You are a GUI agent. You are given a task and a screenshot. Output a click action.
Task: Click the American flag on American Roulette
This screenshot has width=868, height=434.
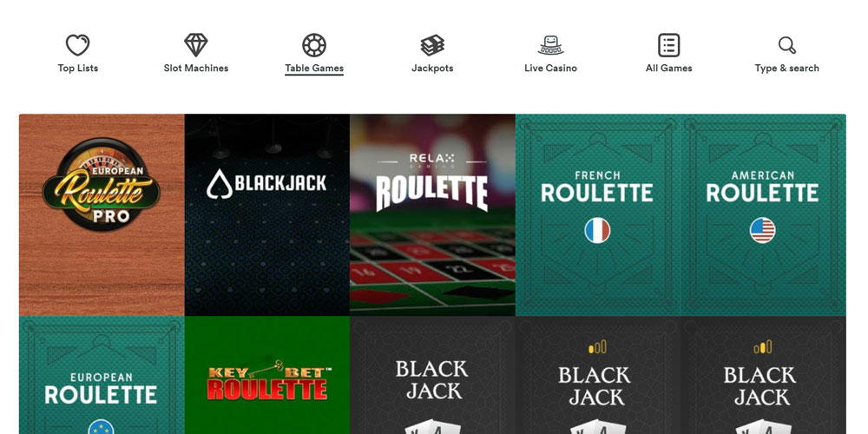coord(763,230)
